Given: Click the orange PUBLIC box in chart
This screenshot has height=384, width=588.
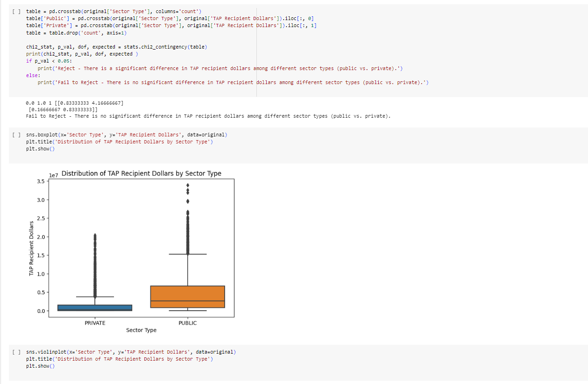Looking at the screenshot, I should pyautogui.click(x=187, y=297).
